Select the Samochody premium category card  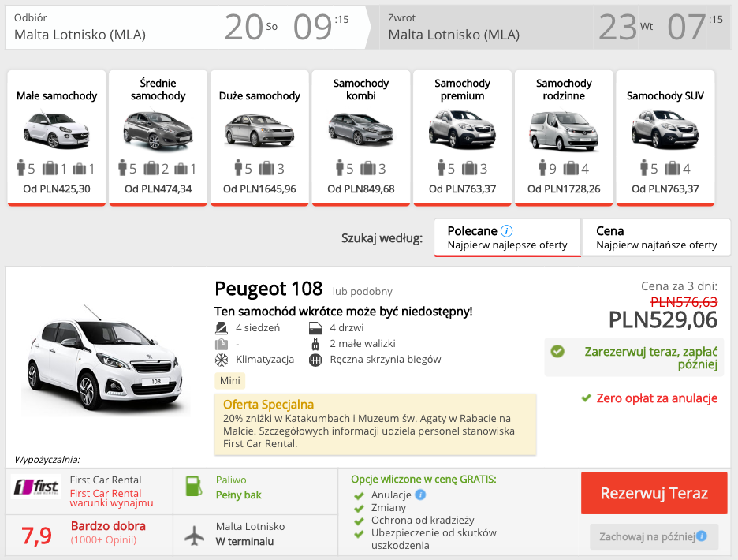pos(462,138)
